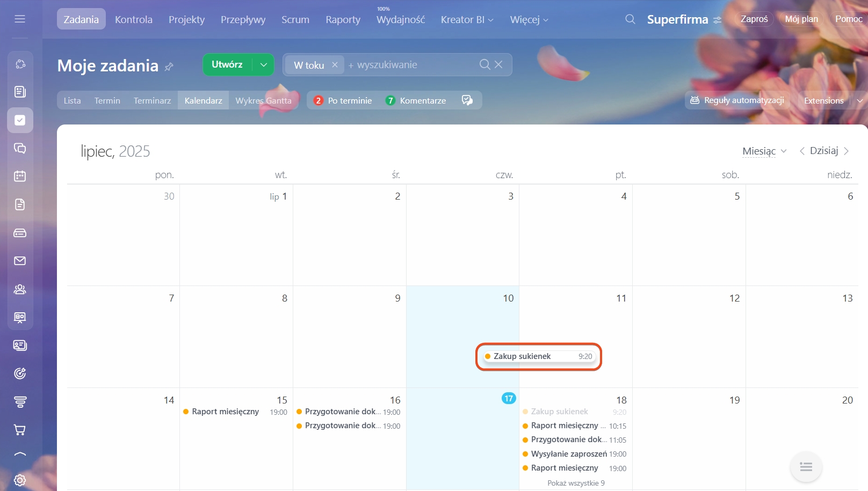Open the Przepływy top menu

pos(243,20)
